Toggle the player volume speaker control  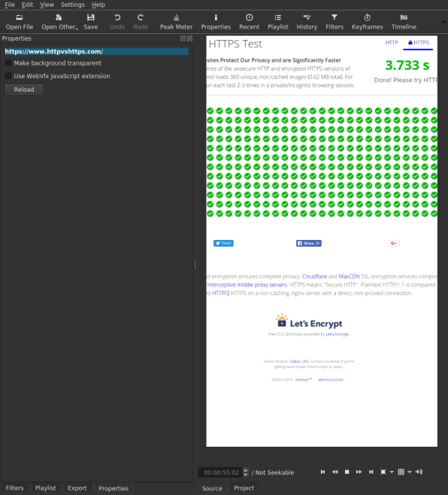[x=419, y=472]
